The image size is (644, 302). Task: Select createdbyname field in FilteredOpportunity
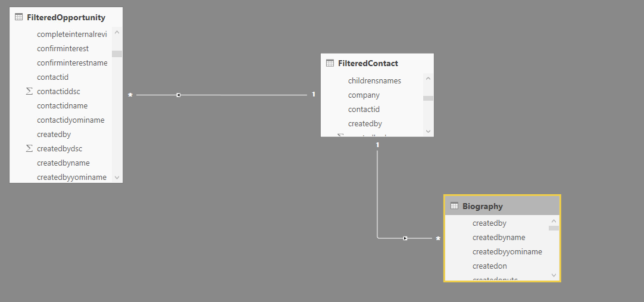tap(63, 163)
